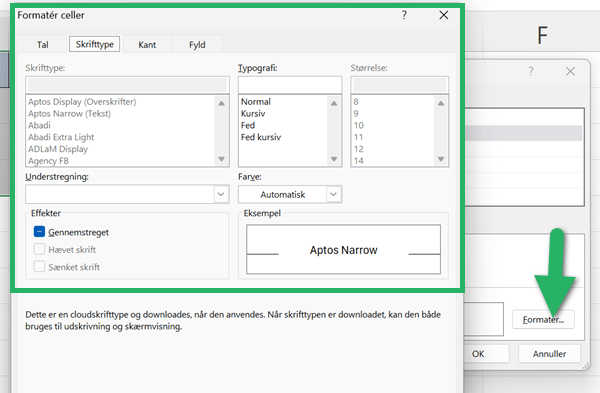Click column F header in spreadsheet
Image resolution: width=600 pixels, height=393 pixels.
542,36
